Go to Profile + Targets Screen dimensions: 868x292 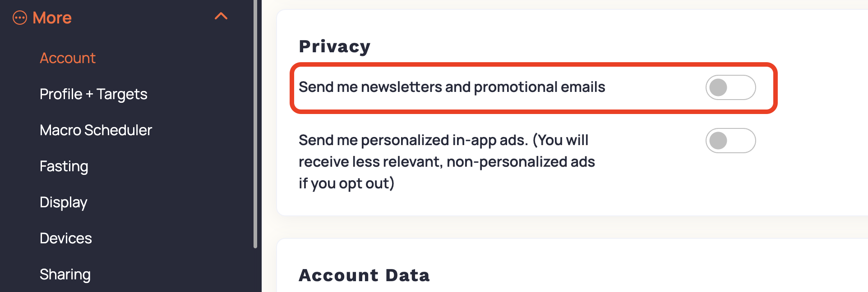(93, 94)
